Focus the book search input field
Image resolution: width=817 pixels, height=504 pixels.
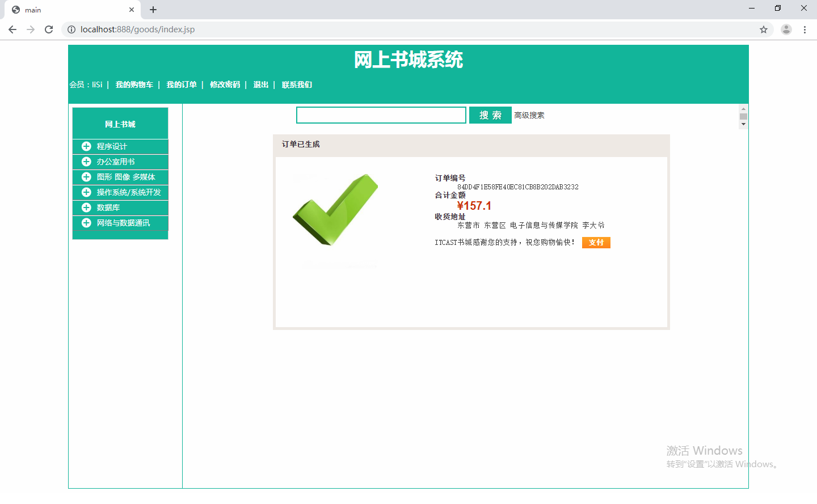point(381,115)
